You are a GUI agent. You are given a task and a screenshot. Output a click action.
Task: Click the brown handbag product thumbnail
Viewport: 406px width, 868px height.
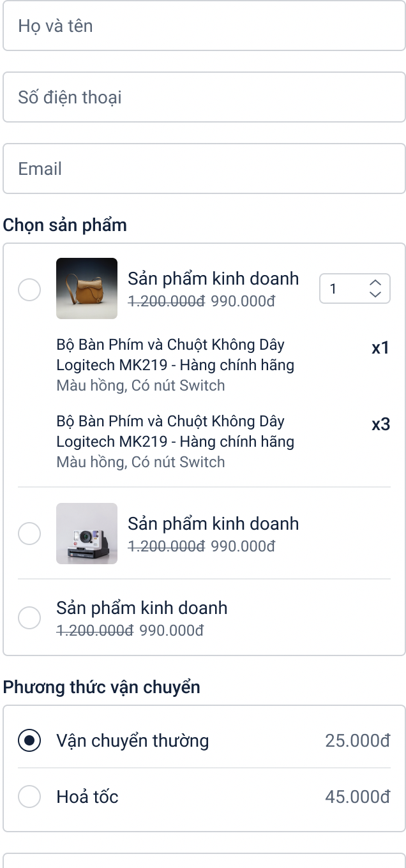click(x=87, y=288)
